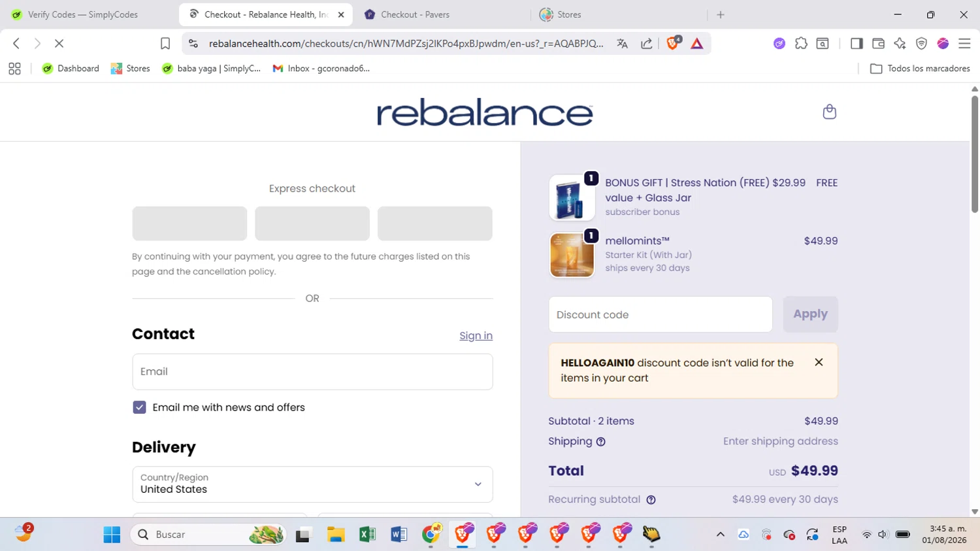Click the Brave VPN shield icon

pos(921,43)
